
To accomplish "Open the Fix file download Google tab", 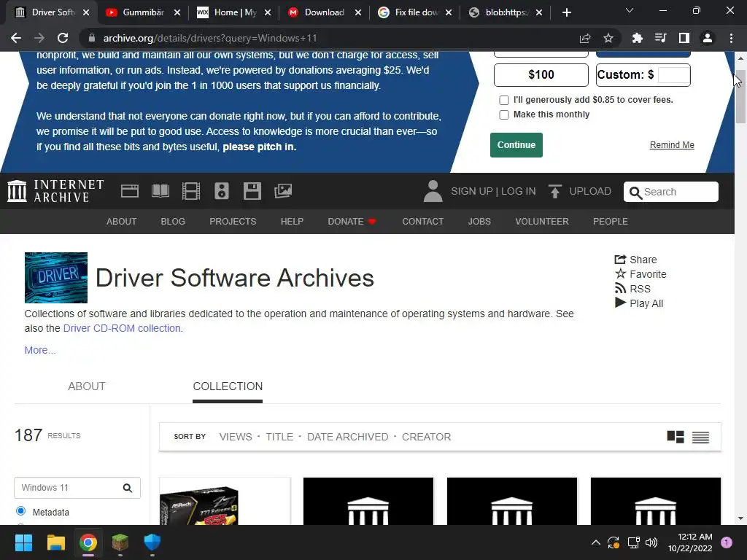I will pos(415,12).
